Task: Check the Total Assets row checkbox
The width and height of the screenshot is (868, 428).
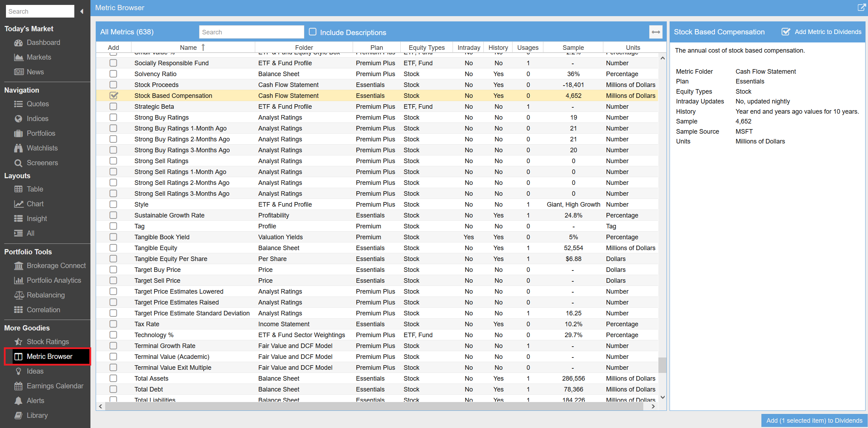Action: pos(113,378)
